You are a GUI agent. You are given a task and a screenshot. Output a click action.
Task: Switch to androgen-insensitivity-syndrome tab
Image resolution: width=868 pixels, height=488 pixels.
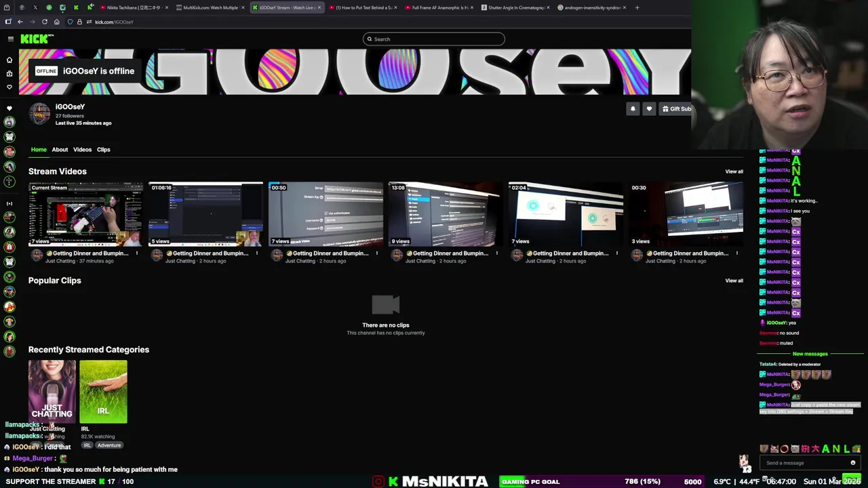(x=593, y=7)
